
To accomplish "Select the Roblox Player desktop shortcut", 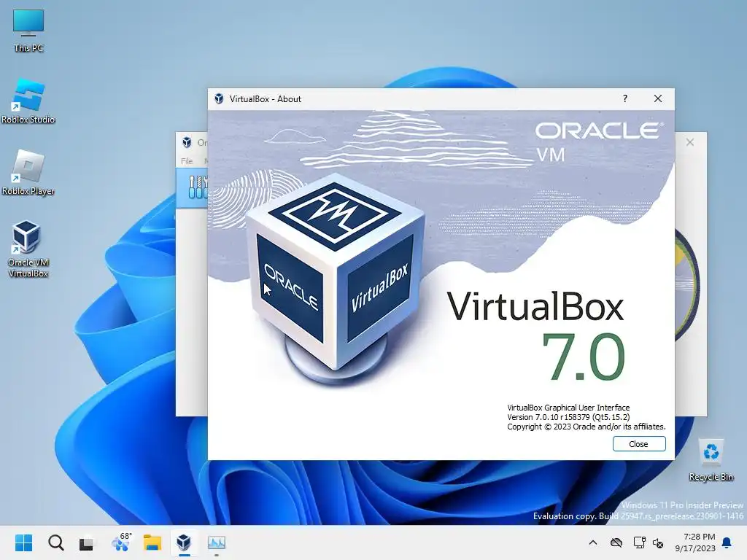I will (x=28, y=172).
